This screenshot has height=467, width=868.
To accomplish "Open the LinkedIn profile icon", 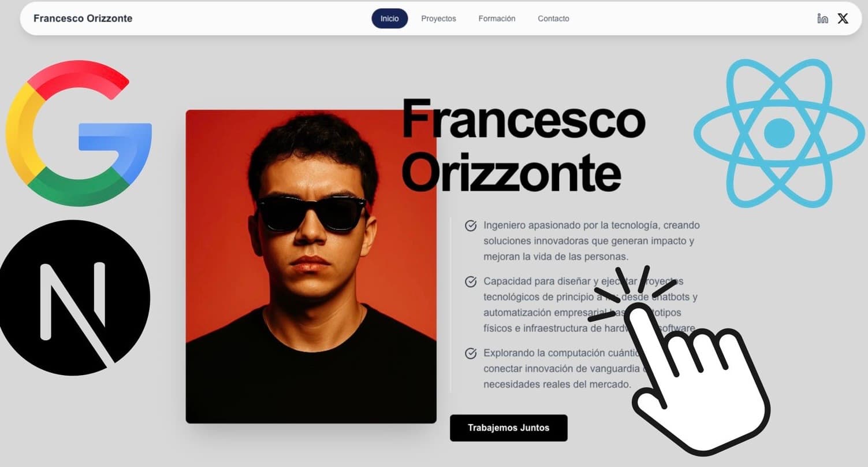I will [x=822, y=18].
